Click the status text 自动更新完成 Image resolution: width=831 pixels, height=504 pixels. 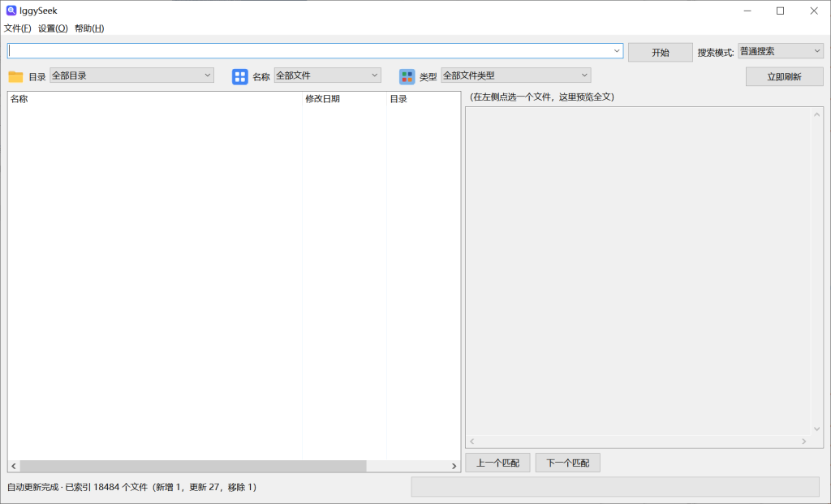tap(32, 487)
